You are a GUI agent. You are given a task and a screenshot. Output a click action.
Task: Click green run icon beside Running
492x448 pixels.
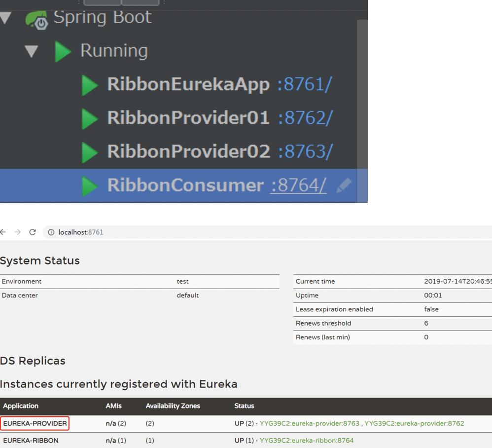pyautogui.click(x=63, y=51)
